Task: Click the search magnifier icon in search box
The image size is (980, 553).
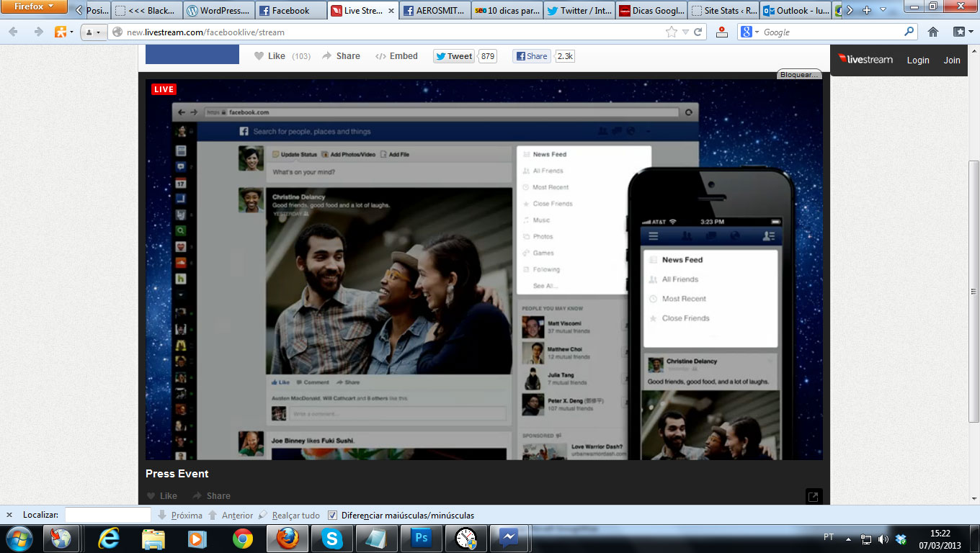Action: (909, 32)
